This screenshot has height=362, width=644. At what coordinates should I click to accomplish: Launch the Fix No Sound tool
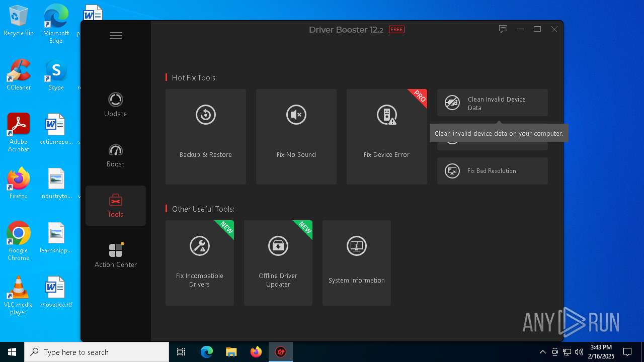click(296, 137)
